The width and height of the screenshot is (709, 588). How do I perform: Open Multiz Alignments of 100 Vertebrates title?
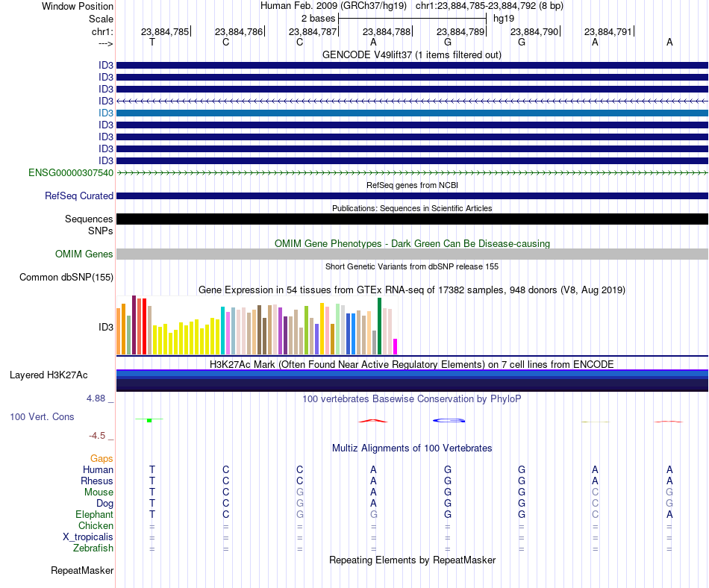[412, 448]
